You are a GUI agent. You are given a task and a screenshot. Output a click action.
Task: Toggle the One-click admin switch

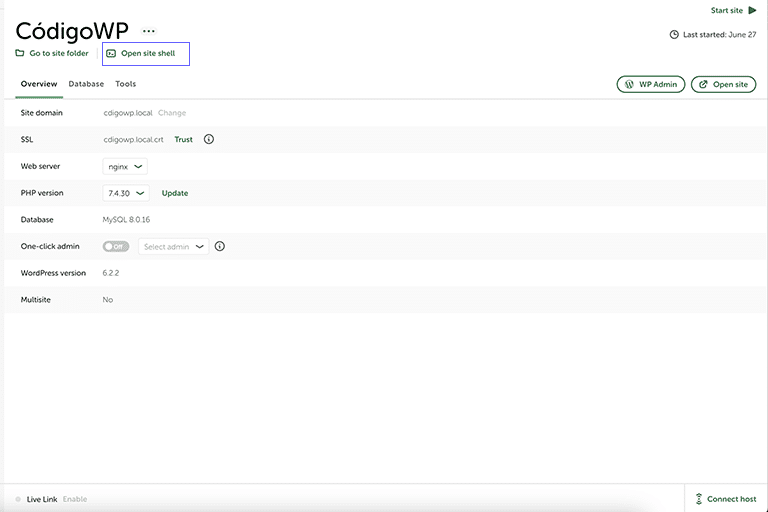pyautogui.click(x=116, y=246)
